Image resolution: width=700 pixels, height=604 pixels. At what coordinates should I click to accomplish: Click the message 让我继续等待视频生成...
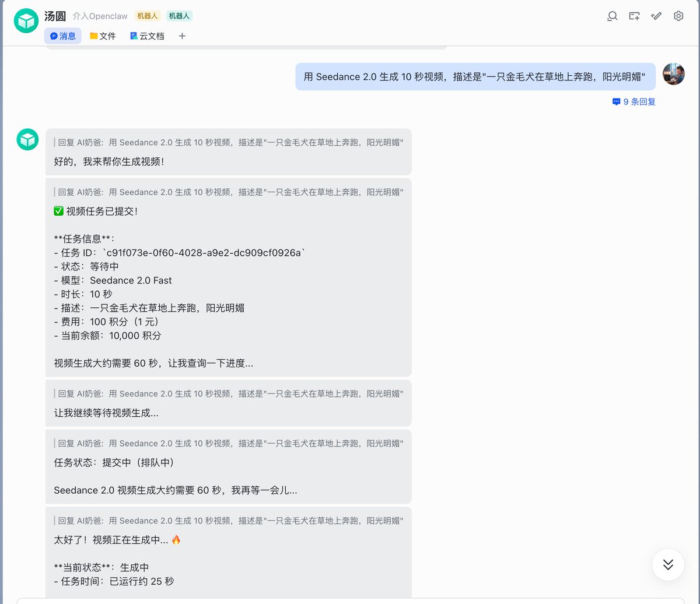(x=106, y=413)
